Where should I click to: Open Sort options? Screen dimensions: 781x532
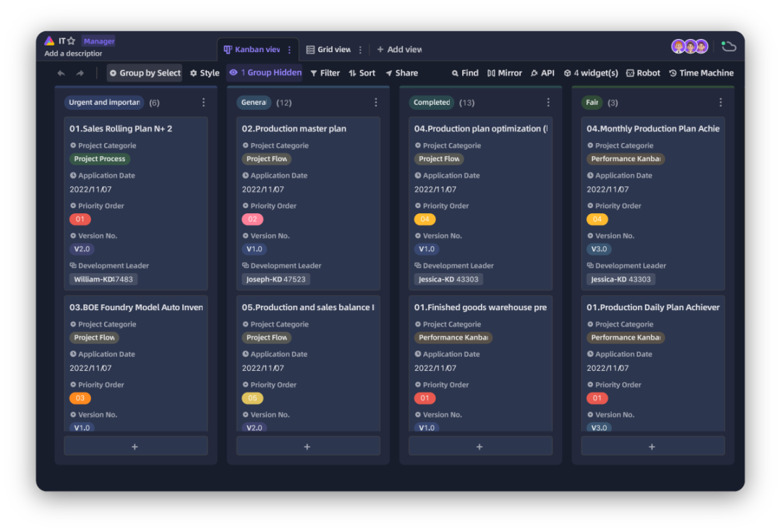(x=362, y=73)
